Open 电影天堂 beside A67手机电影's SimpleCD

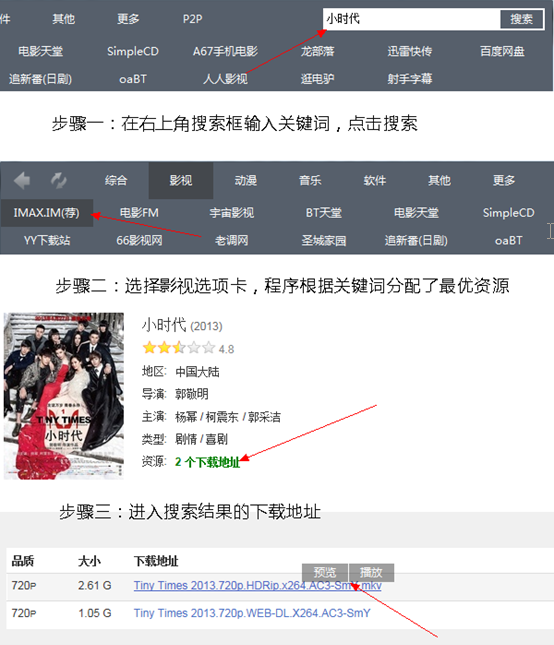tap(40, 51)
